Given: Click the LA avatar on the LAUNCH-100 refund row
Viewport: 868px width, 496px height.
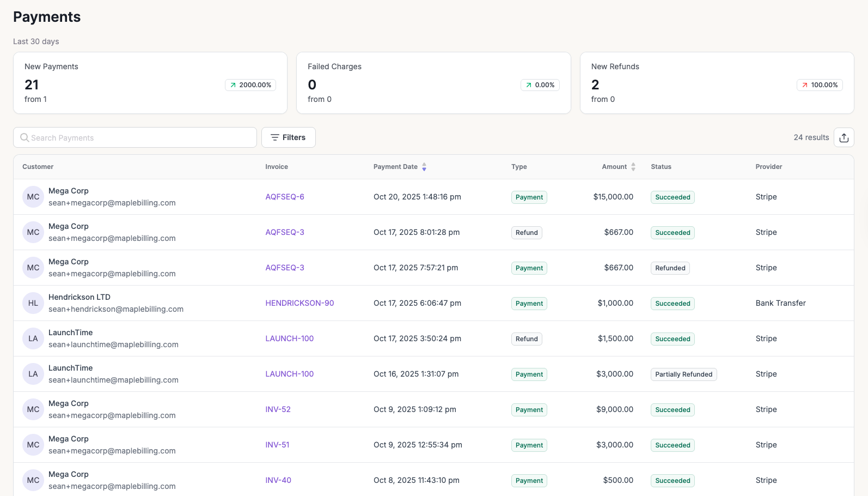Looking at the screenshot, I should 33,338.
